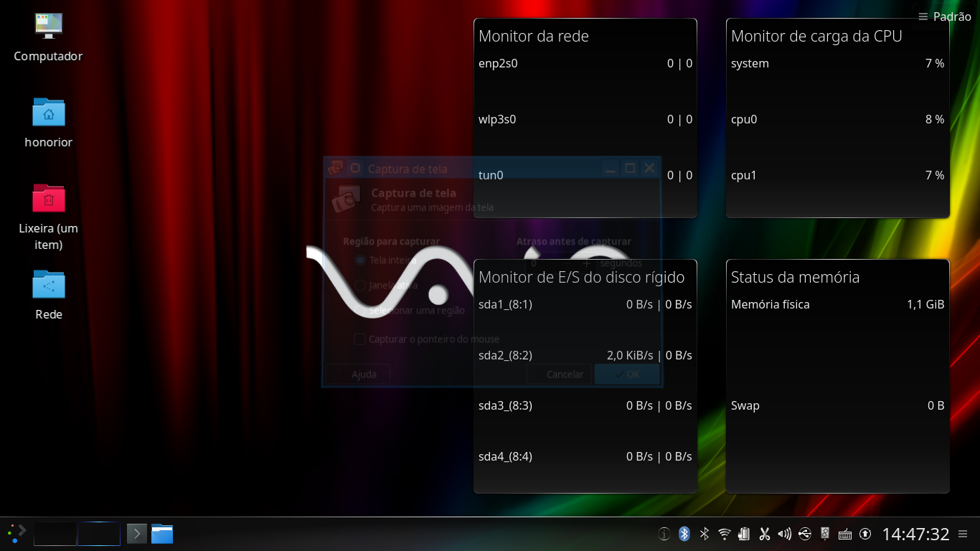Open the panel settings hamburger at taskbar end
The width and height of the screenshot is (980, 551).
(963, 534)
